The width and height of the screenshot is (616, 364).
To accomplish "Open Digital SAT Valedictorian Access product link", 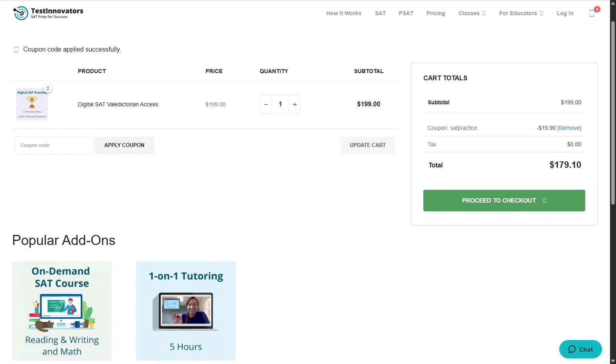I will pos(118,104).
